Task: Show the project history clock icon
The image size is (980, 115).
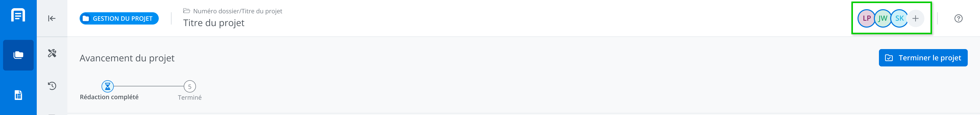Action: 52,86
